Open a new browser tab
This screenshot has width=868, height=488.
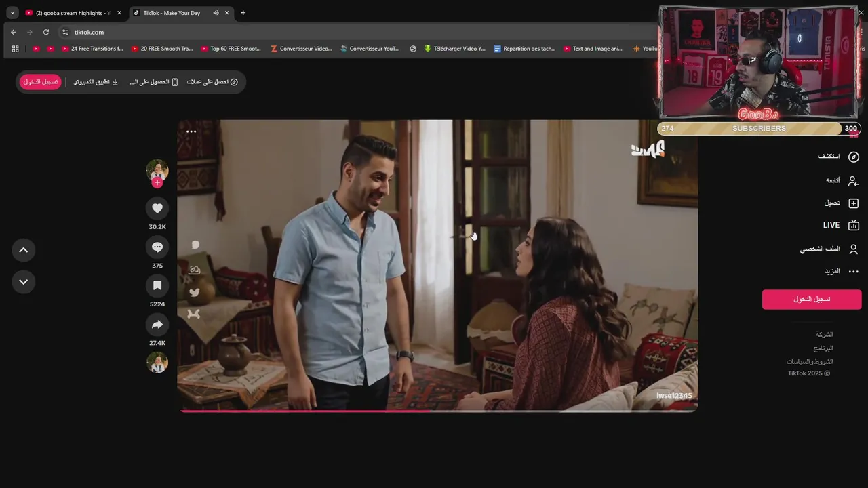[243, 13]
